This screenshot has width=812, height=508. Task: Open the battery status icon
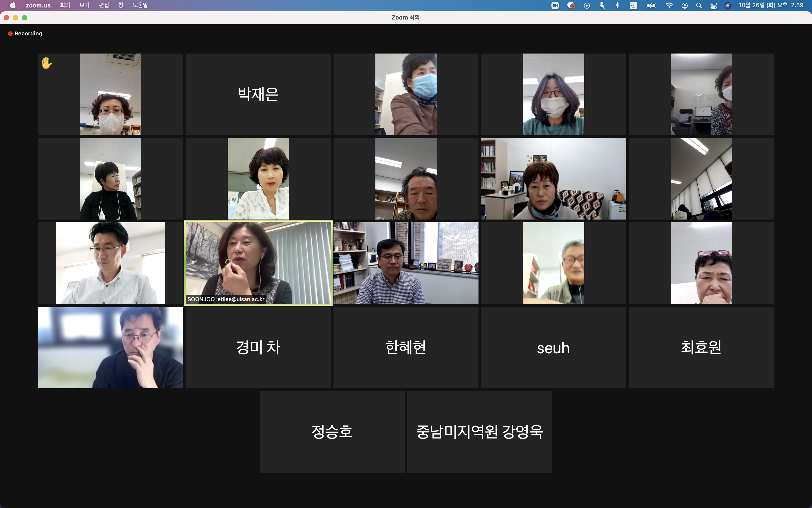tap(651, 5)
